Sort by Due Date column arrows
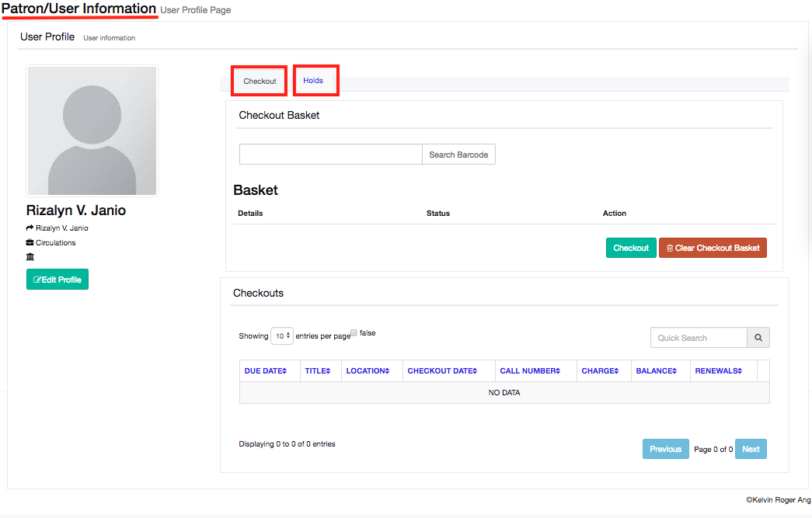Viewport: 812px width, 518px height. 265,371
